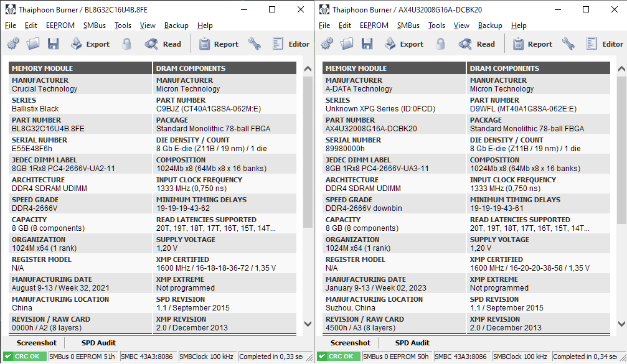
Task: Click 'D9WFL (MT40A1G8SA-062E:E)' part number
Action: pyautogui.click(x=523, y=109)
